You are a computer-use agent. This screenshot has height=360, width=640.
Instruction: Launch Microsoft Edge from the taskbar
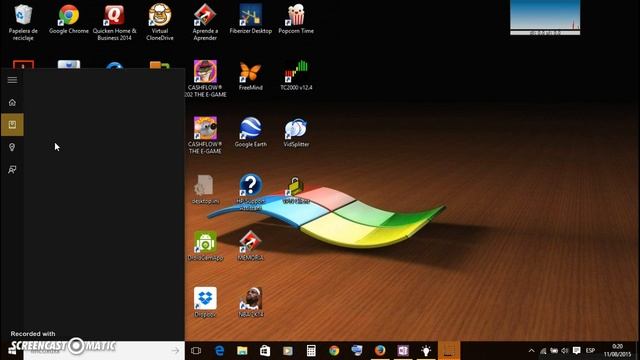[x=219, y=351]
